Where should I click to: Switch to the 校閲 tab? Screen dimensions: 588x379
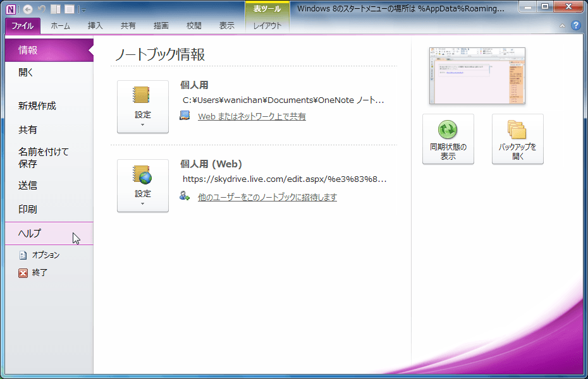(x=194, y=25)
